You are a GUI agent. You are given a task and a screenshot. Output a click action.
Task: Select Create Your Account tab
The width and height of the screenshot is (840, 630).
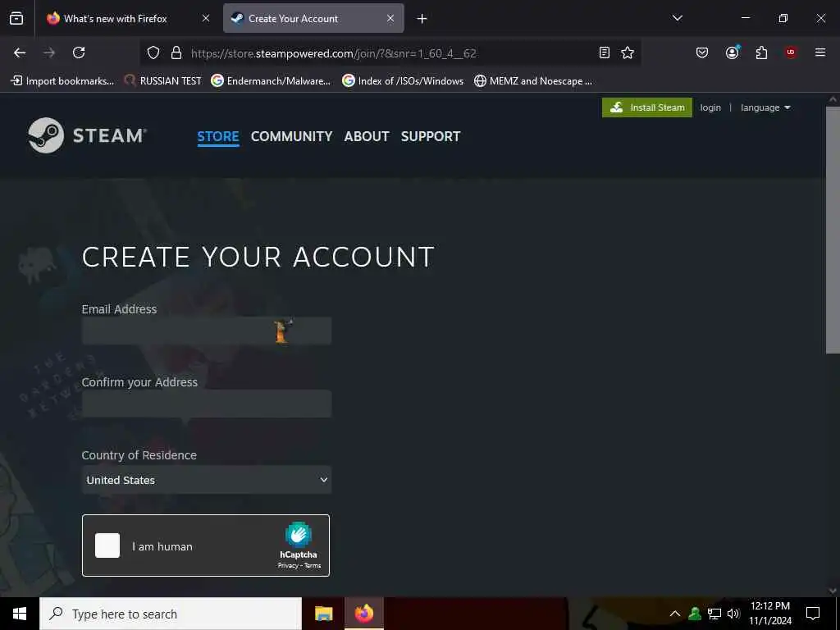pyautogui.click(x=313, y=18)
